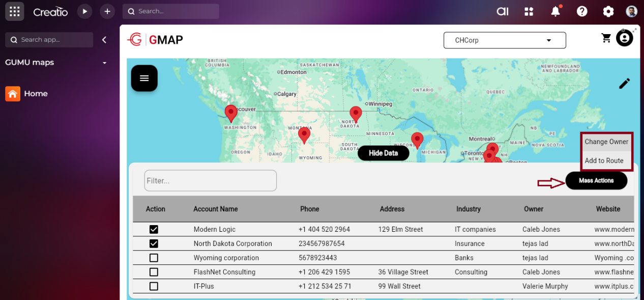The height and width of the screenshot is (300, 644).
Task: Click the IT companies industry cell
Action: [x=475, y=229]
